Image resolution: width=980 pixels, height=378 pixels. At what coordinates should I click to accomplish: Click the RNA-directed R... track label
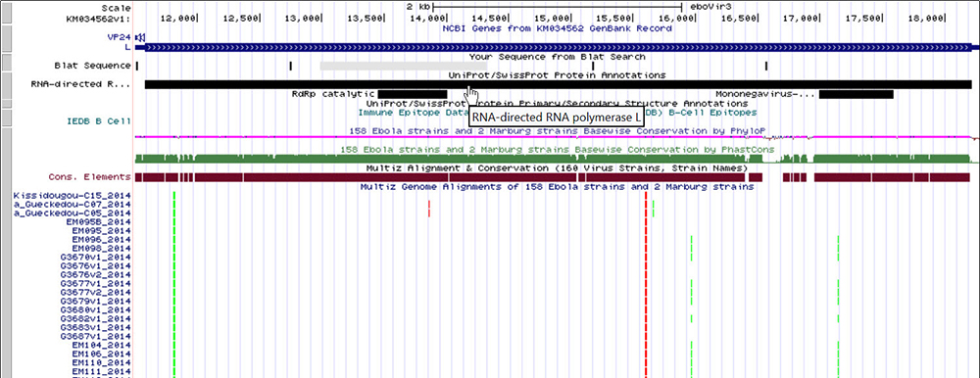coord(80,84)
